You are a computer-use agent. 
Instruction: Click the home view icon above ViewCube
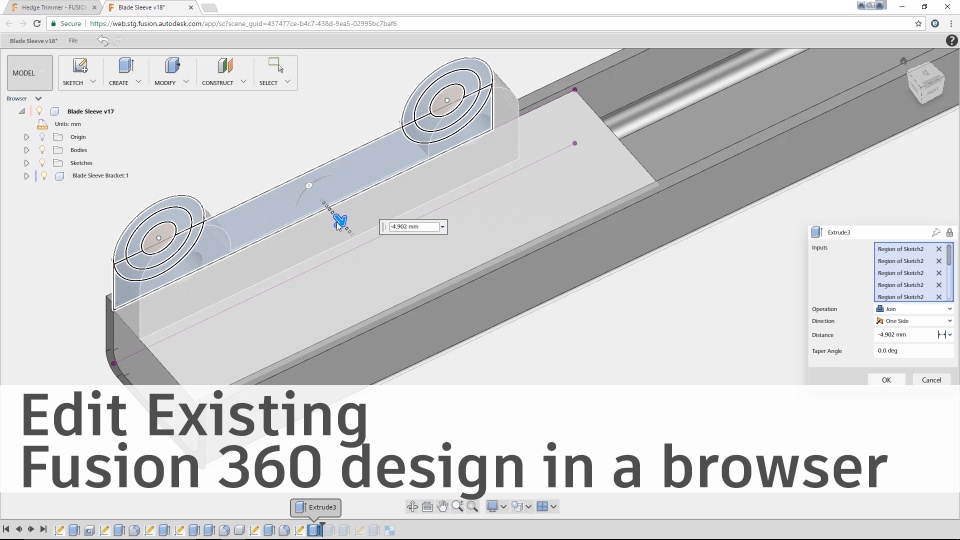pos(903,61)
